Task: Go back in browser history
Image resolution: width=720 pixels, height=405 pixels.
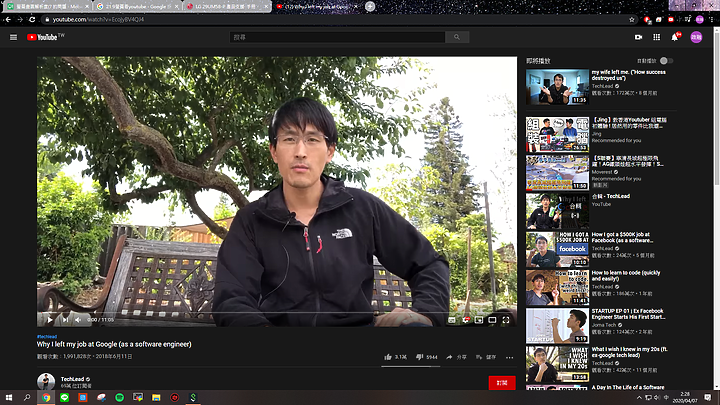Action: [8, 19]
